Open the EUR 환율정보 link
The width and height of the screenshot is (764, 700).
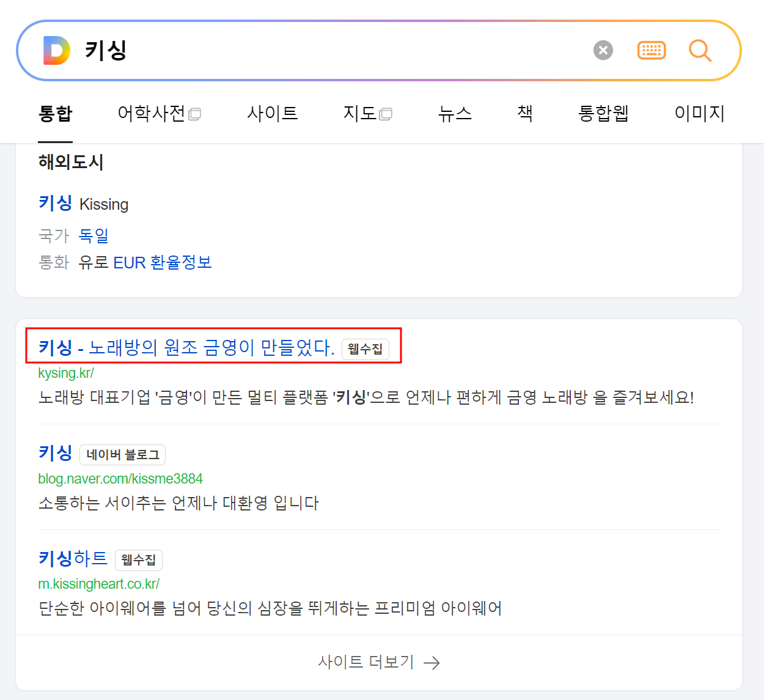[162, 262]
